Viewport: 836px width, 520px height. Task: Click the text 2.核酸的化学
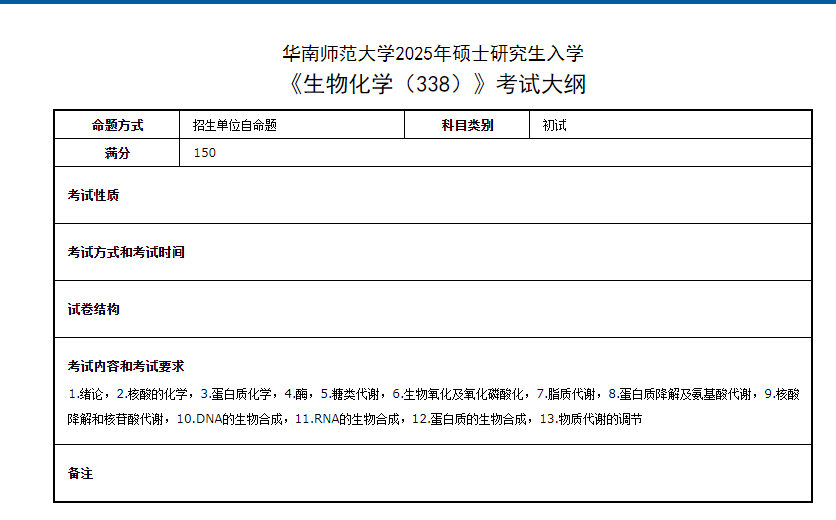[x=152, y=394]
